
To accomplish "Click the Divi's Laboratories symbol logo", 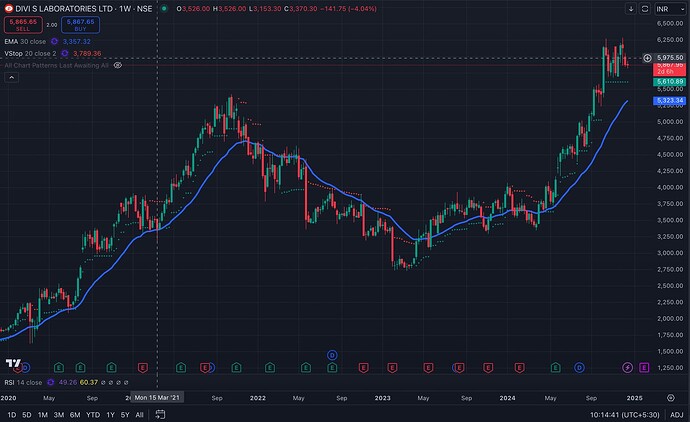I will tap(8, 8).
